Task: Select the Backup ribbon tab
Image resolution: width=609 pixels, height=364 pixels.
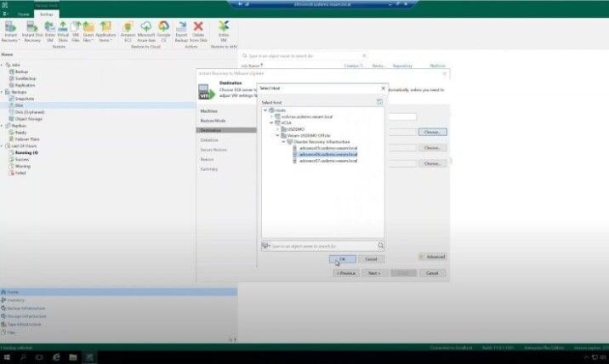Action: tap(47, 14)
